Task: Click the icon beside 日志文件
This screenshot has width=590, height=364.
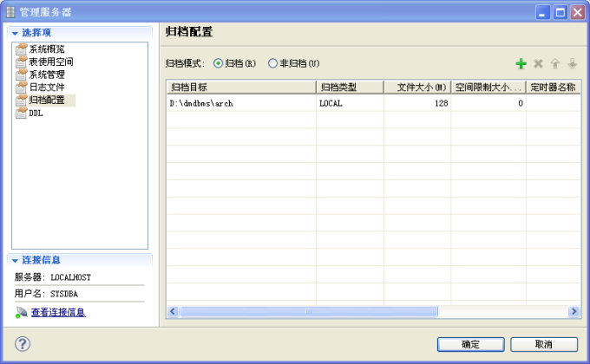Action: click(22, 88)
